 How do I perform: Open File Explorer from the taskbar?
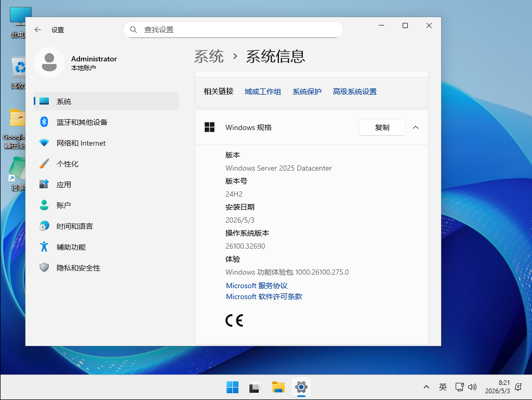(278, 387)
